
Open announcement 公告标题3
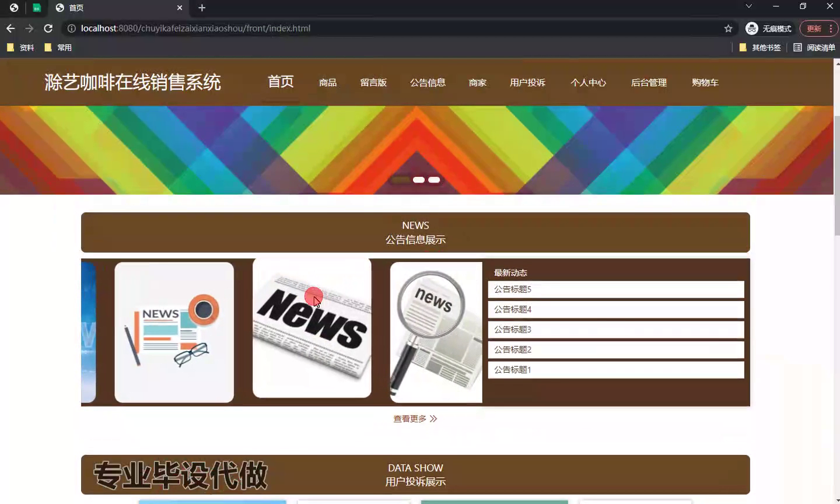click(x=616, y=330)
